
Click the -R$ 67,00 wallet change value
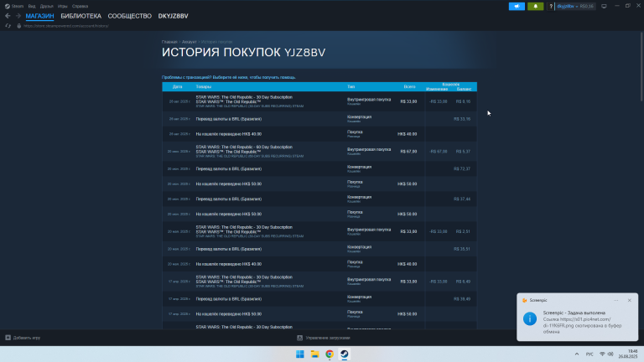439,152
